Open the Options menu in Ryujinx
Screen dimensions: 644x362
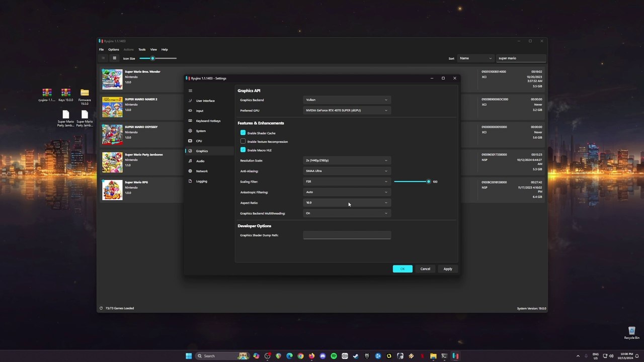114,49
